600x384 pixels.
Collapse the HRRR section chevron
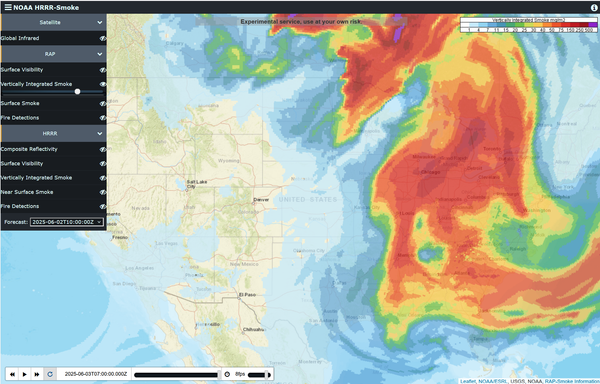pos(99,133)
